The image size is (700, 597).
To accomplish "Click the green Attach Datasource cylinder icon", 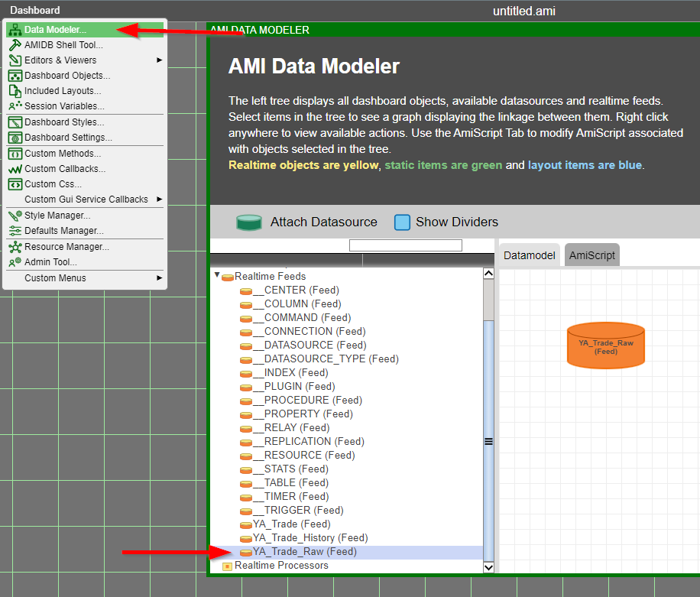I will pos(249,222).
